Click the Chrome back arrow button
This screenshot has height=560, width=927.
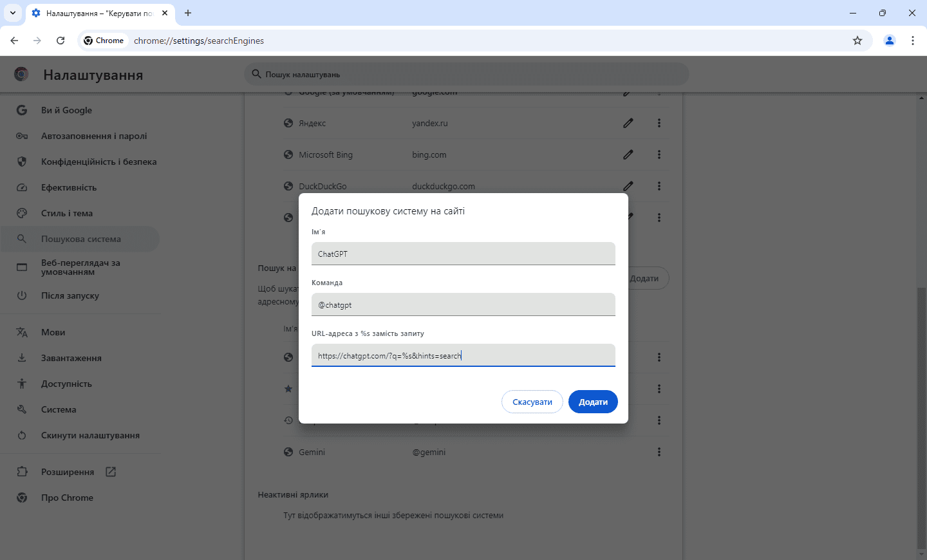14,41
